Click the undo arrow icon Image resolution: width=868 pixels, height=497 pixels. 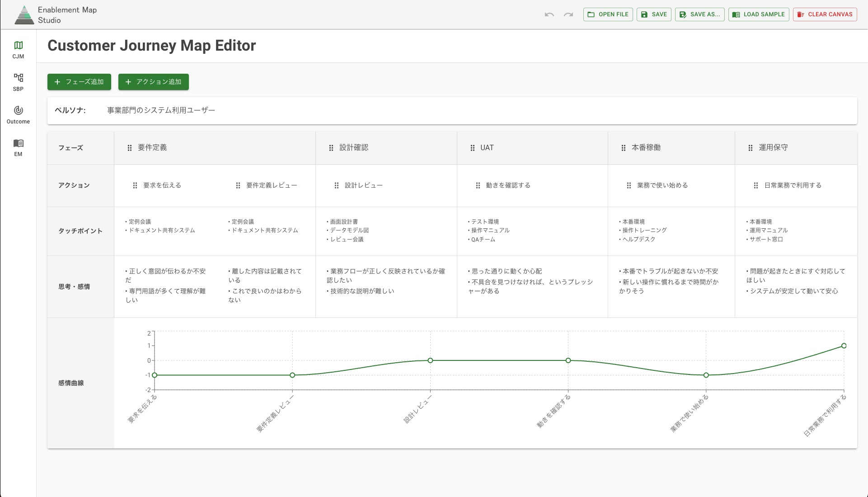pyautogui.click(x=549, y=14)
